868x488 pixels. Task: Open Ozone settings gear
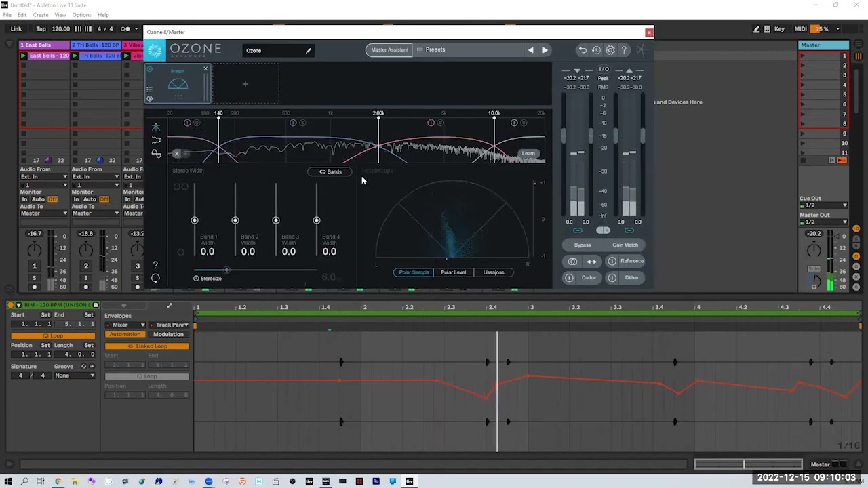[x=610, y=50]
